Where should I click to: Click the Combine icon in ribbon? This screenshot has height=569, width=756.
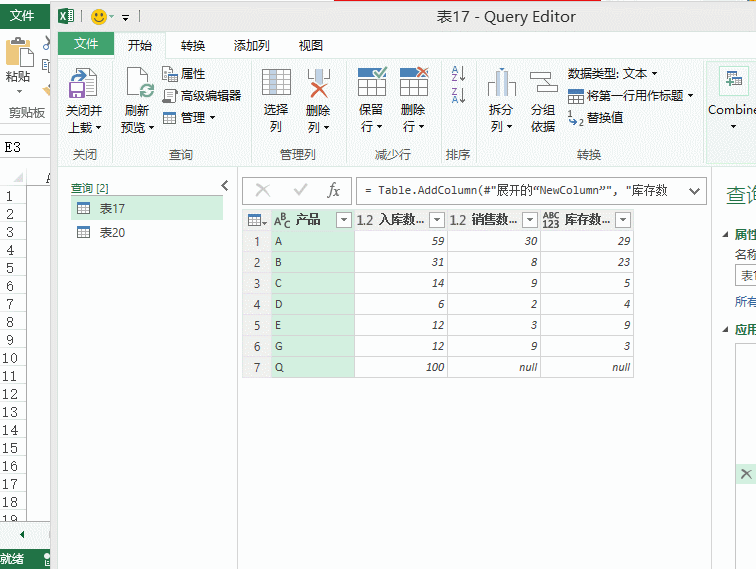point(734,80)
